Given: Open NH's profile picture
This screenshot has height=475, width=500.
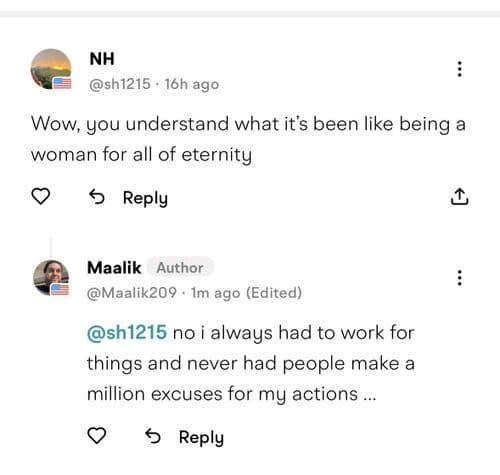Looking at the screenshot, I should pos(51,69).
